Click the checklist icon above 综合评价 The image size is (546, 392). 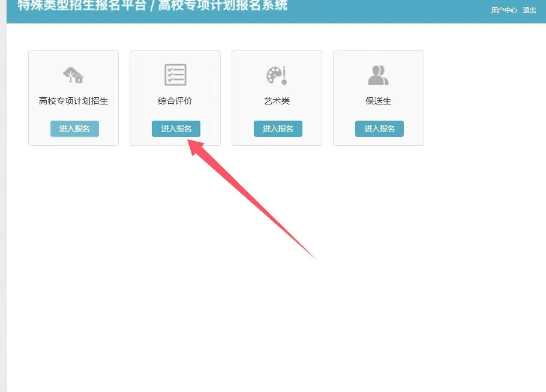175,75
